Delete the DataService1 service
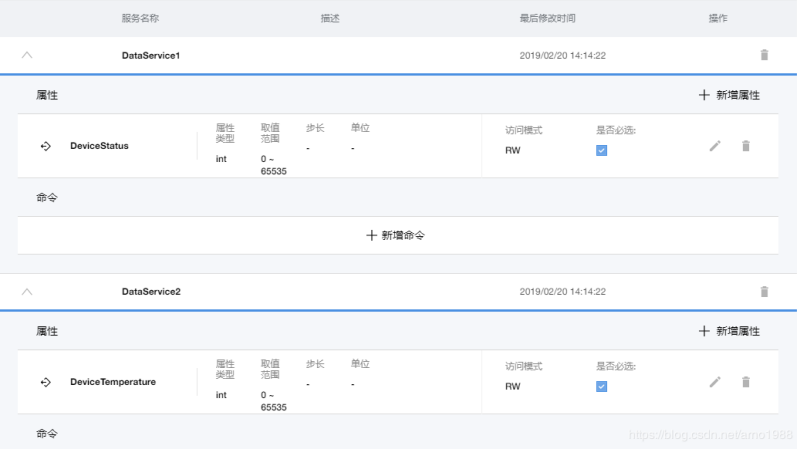The image size is (800, 449). tap(765, 56)
